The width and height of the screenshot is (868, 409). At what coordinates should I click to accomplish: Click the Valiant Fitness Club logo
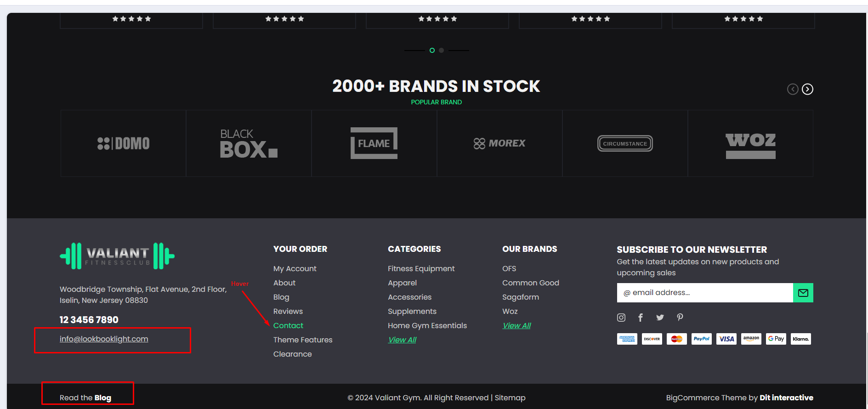pyautogui.click(x=117, y=256)
